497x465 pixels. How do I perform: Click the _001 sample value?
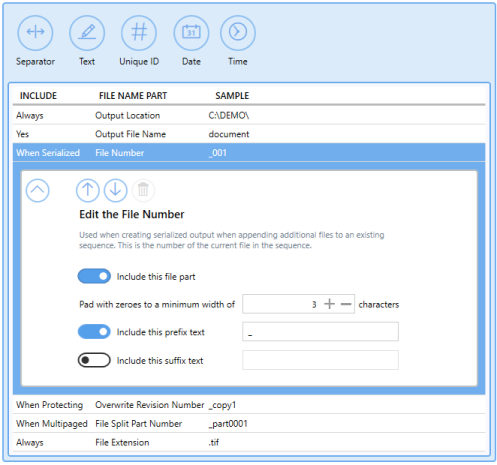pyautogui.click(x=218, y=153)
